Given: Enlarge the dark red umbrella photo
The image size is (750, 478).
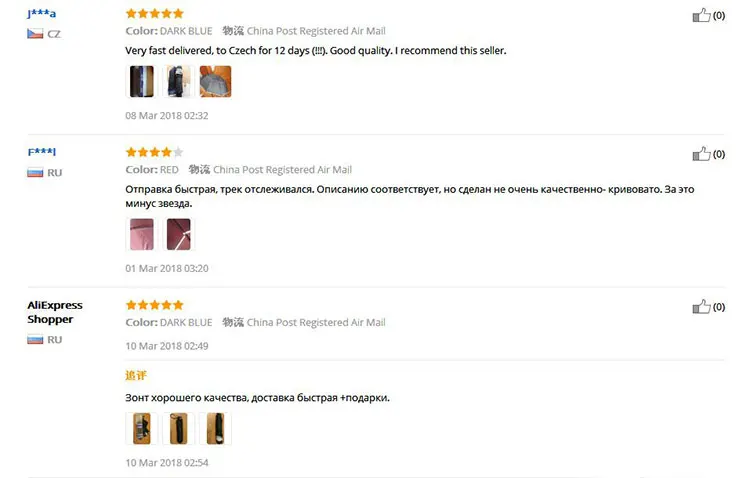Looking at the screenshot, I should tap(178, 234).
